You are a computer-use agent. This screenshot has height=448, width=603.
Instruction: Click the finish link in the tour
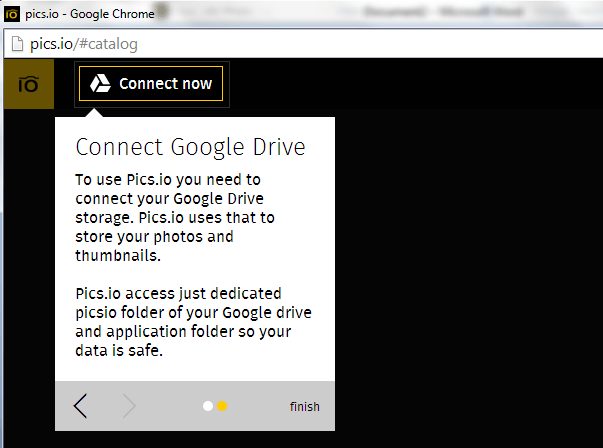point(305,406)
